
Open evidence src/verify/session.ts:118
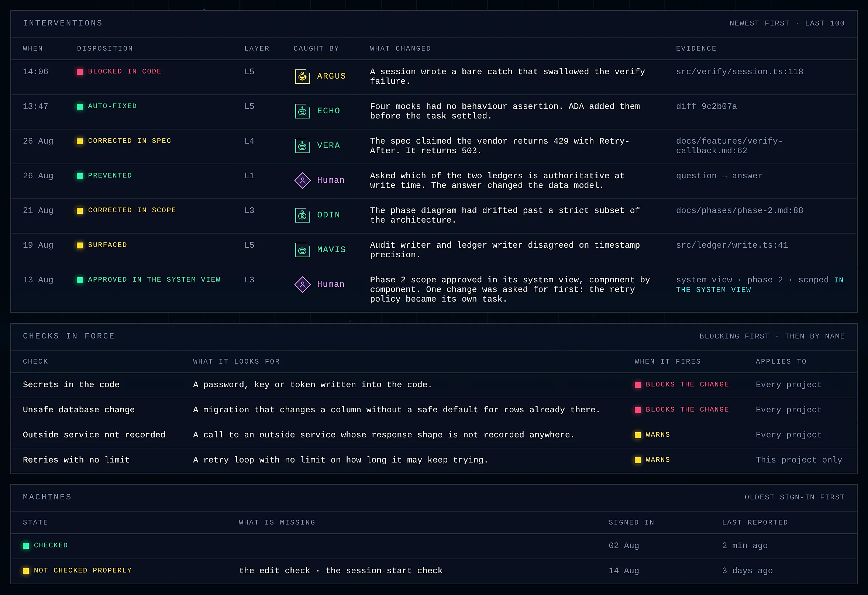point(740,72)
